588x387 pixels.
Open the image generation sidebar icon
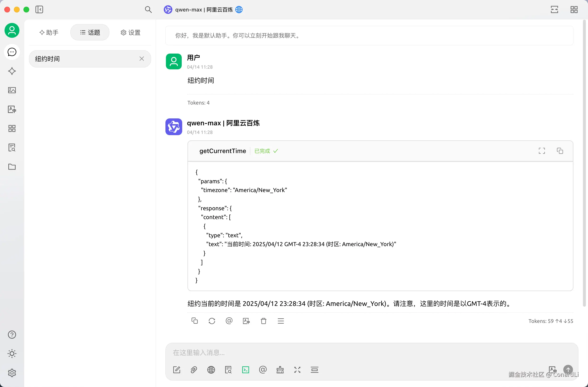click(12, 90)
